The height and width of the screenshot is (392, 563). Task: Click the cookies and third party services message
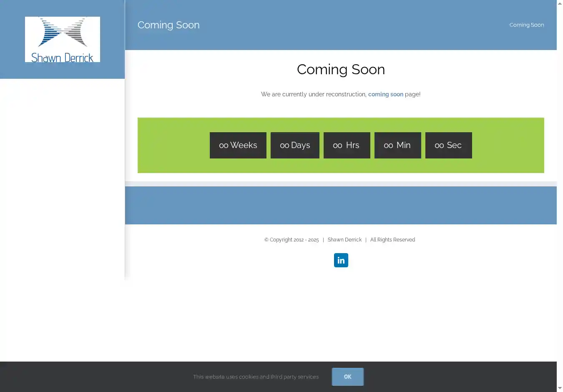point(256,377)
